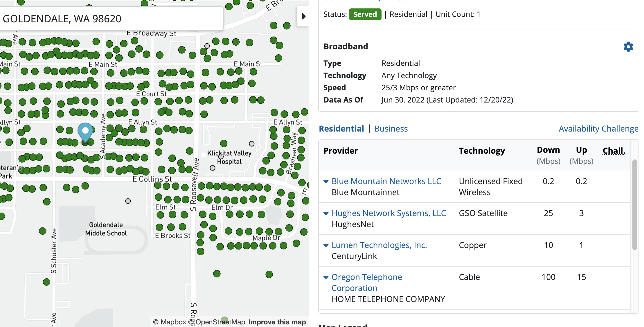
Task: Expand Blue Mountain Networks LLC row
Action: (x=326, y=182)
